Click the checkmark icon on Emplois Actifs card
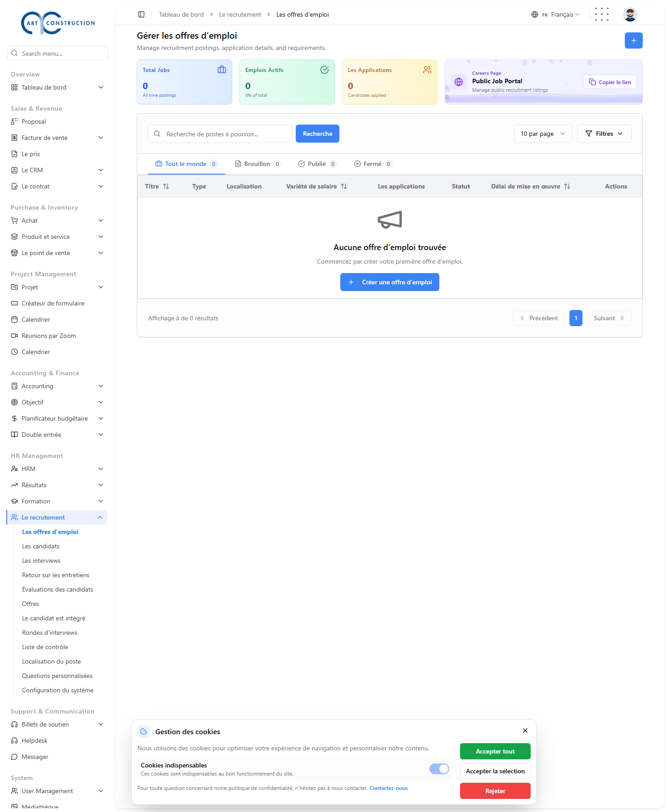 [x=325, y=70]
